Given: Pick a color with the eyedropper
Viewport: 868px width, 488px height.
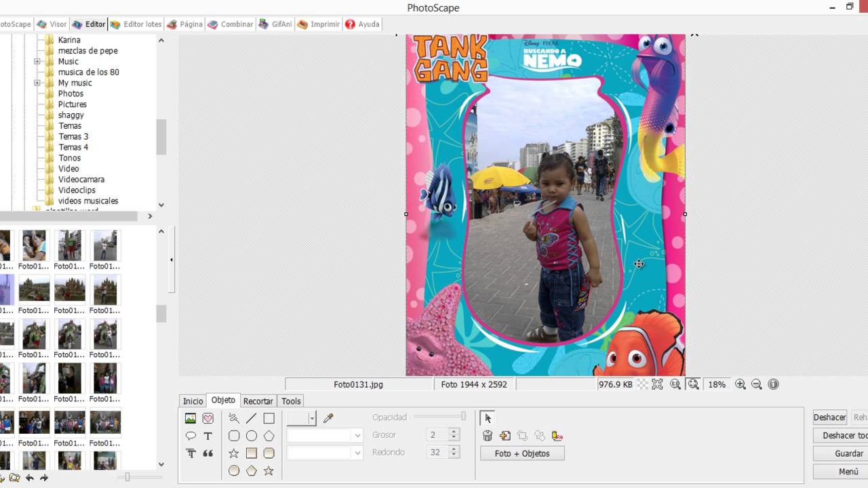Looking at the screenshot, I should pos(328,418).
